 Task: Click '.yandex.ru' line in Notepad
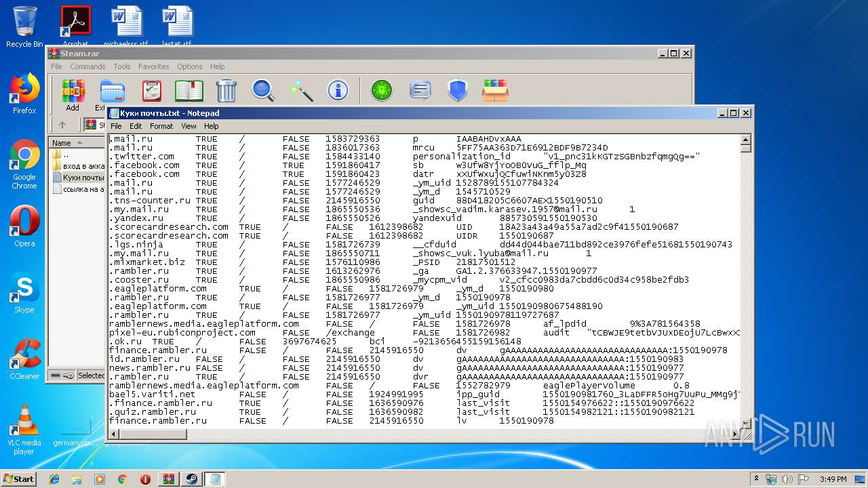coord(353,218)
